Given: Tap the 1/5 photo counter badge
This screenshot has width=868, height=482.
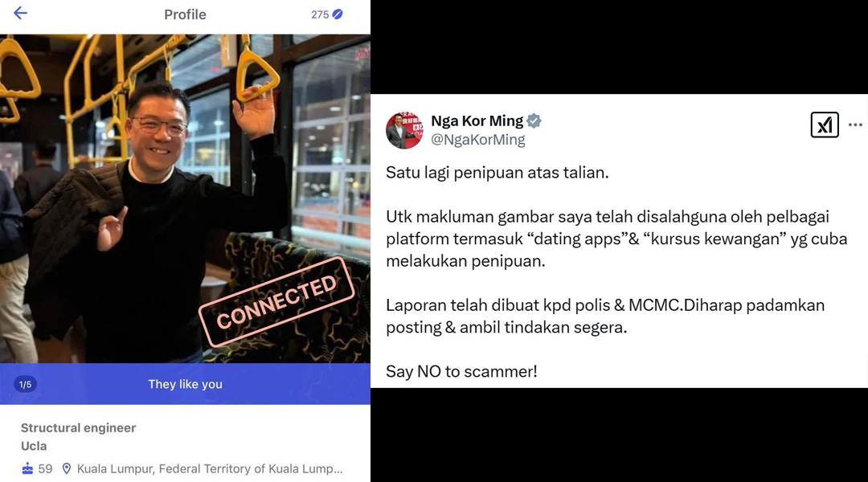Looking at the screenshot, I should click(x=26, y=385).
